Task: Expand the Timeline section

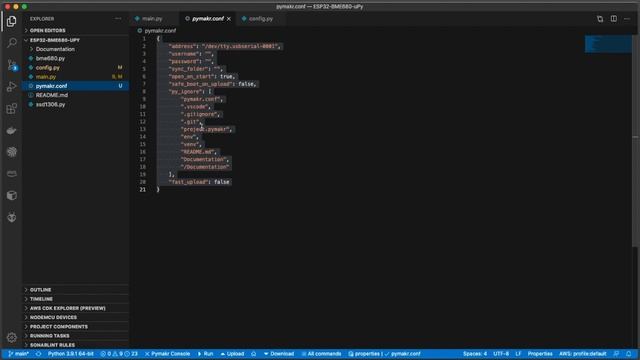Action: (x=75, y=299)
